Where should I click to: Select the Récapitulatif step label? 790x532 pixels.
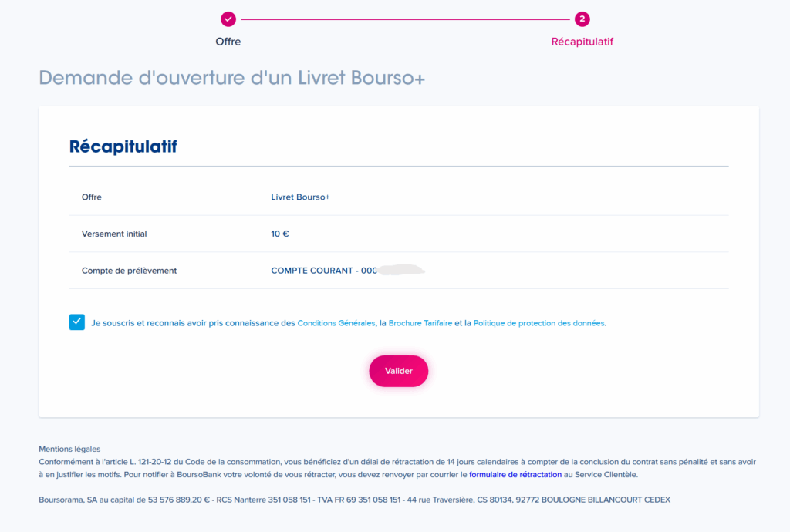582,40
